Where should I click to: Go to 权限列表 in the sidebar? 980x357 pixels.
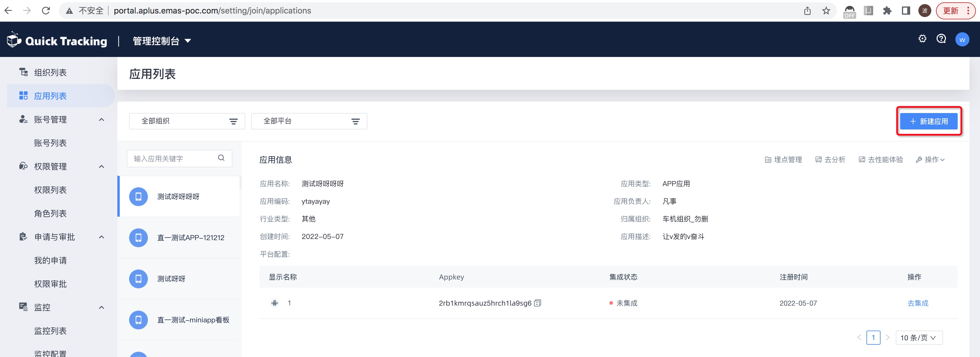tap(50, 190)
